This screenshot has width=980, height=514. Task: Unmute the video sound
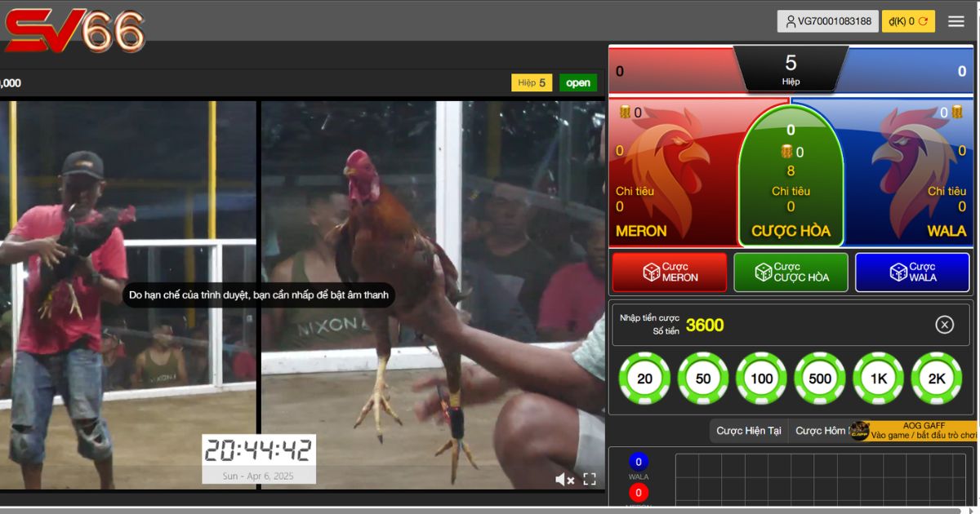(x=564, y=480)
